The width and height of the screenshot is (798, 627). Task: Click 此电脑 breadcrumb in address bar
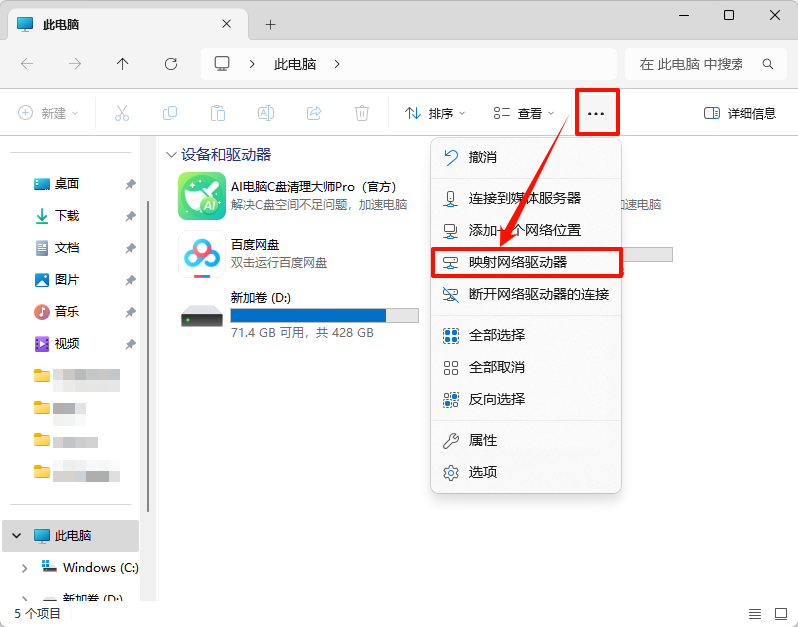click(295, 64)
